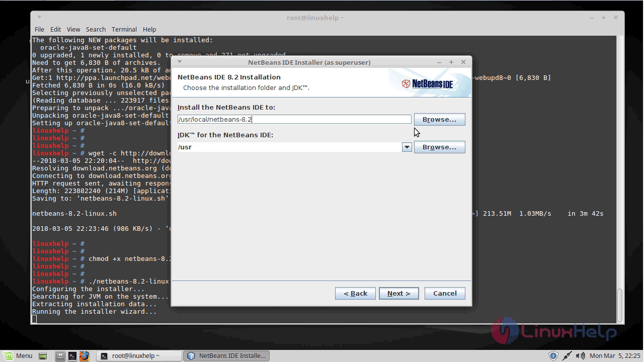644x362 pixels.
Task: Minimize the root@linuxhelp terminal window
Action: coord(591,18)
